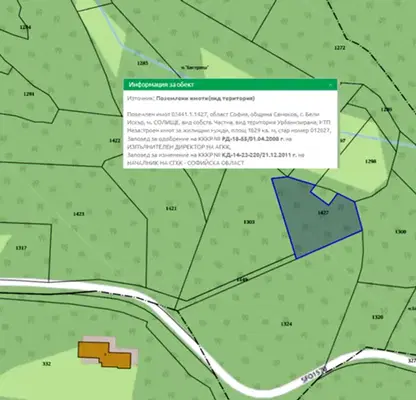The image size is (416, 400).
Task: Select parcel labeled 1272
Action: 340,48
